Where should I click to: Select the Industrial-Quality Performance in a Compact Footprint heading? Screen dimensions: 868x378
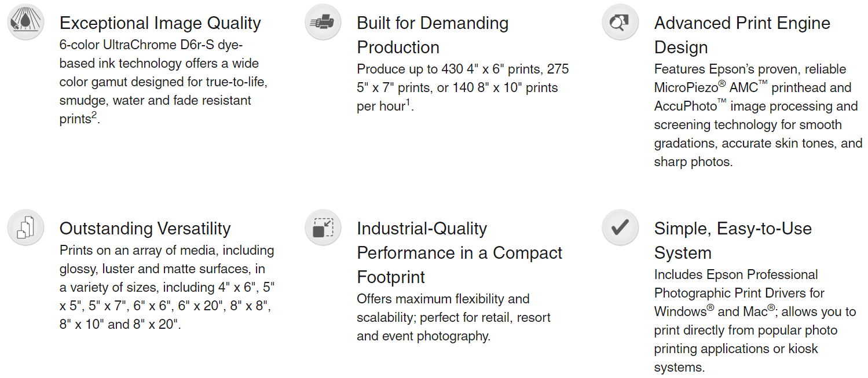[x=460, y=252]
